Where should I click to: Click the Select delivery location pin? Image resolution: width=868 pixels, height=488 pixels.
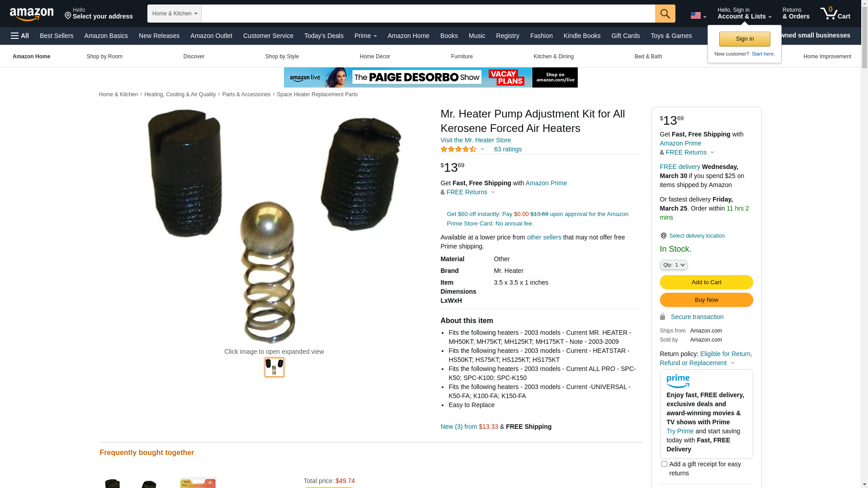[x=663, y=236]
